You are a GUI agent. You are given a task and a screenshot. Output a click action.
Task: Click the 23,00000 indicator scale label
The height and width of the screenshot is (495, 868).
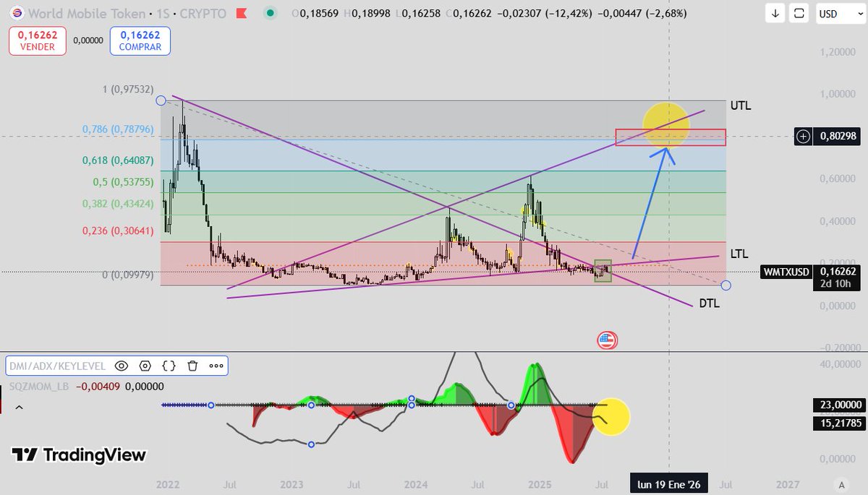coord(839,405)
